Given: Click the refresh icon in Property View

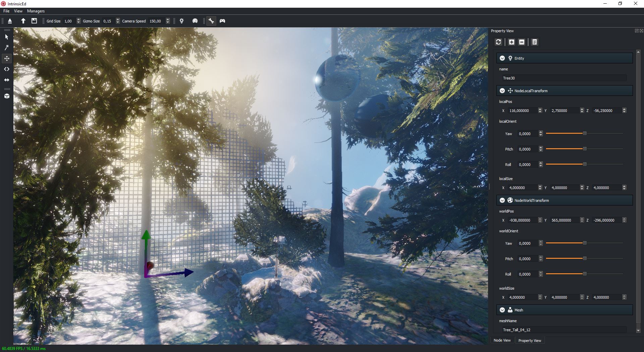Looking at the screenshot, I should (x=498, y=42).
